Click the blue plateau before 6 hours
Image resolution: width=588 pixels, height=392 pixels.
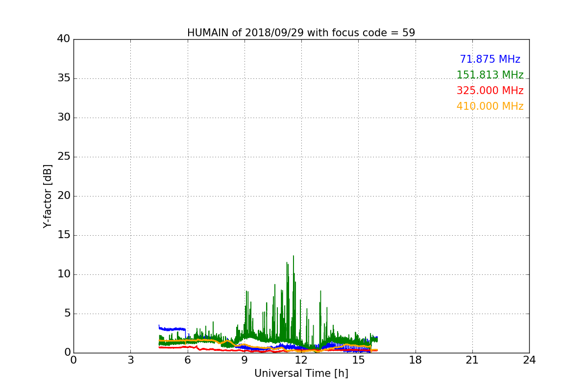click(171, 329)
